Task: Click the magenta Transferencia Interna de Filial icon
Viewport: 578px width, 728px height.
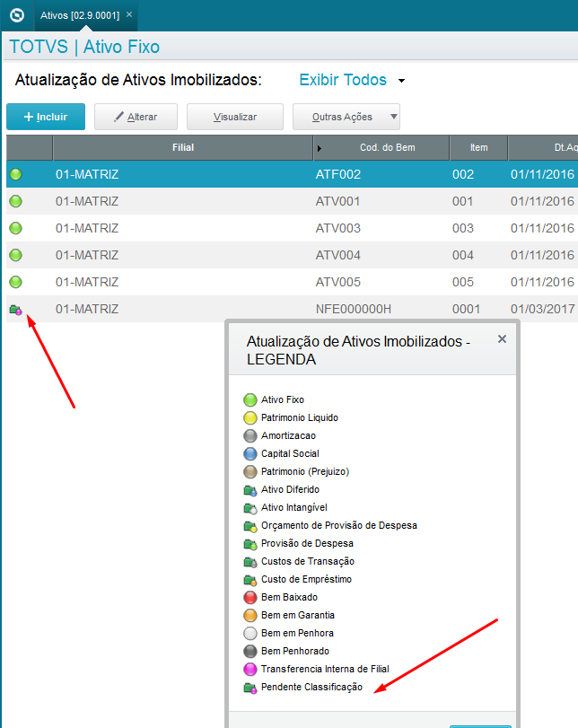Action: coord(250,670)
